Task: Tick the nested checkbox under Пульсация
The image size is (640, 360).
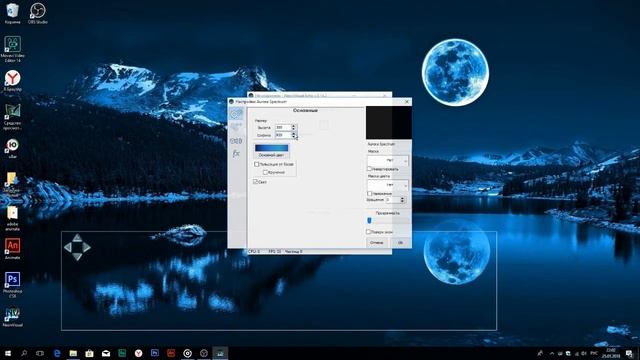Action: coord(266,172)
